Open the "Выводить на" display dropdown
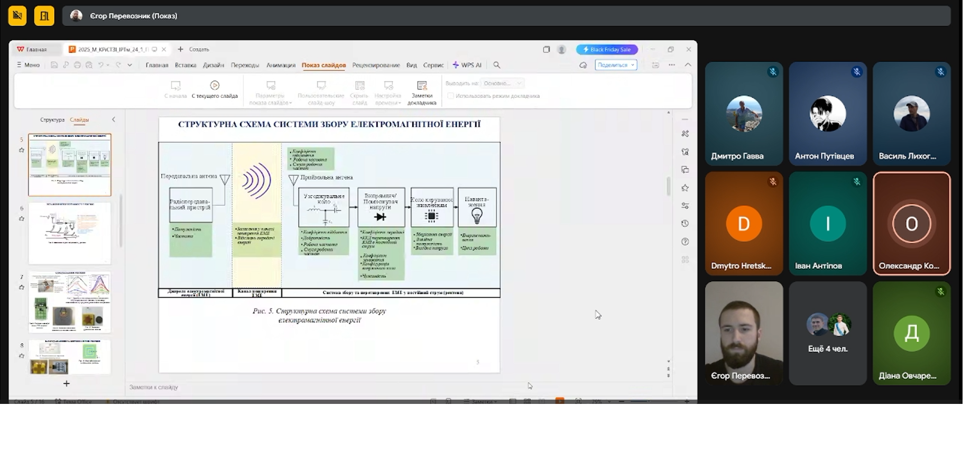Image resolution: width=980 pixels, height=470 pixels. click(x=502, y=83)
